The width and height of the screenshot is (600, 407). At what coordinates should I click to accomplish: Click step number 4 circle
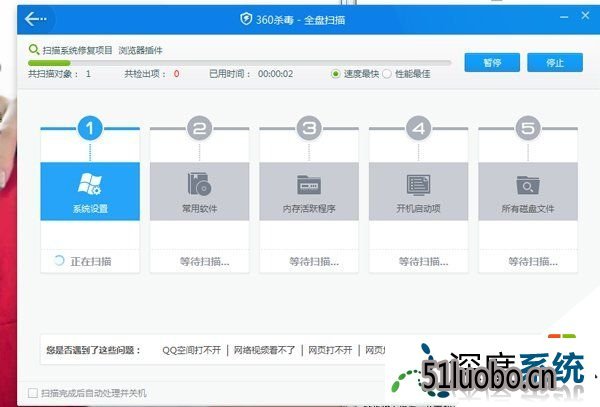pyautogui.click(x=418, y=128)
